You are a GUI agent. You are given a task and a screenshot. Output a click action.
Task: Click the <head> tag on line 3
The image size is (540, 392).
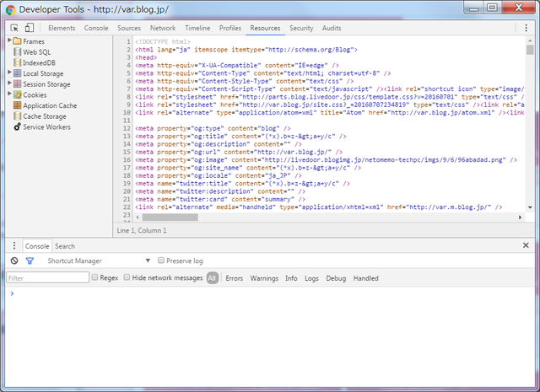(x=146, y=57)
